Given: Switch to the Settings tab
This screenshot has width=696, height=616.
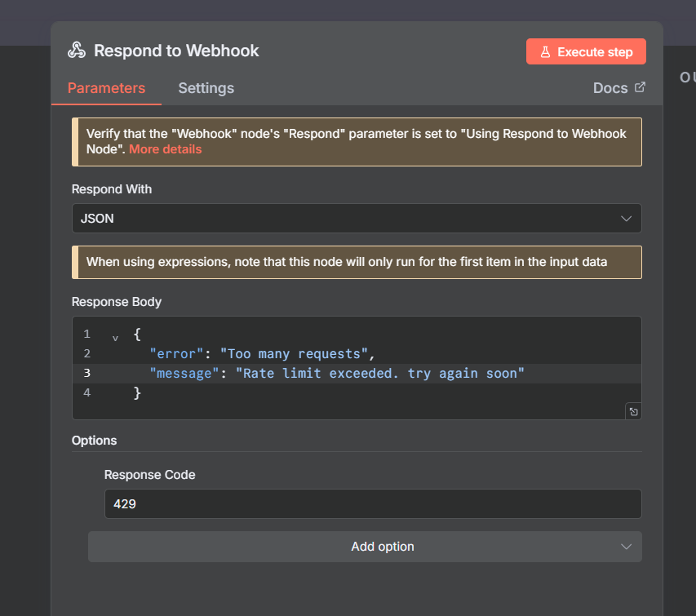Looking at the screenshot, I should [206, 88].
